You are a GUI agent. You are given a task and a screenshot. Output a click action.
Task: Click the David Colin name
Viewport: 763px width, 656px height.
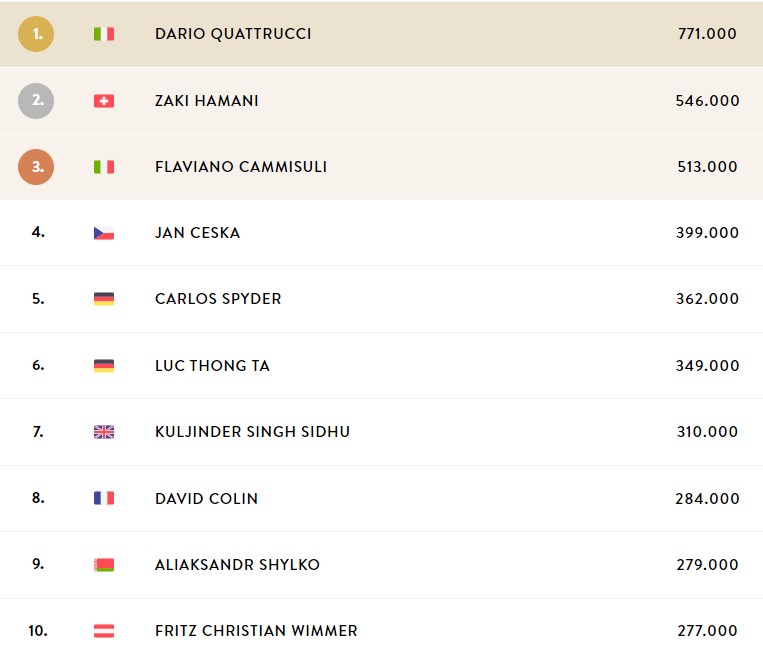click(206, 498)
